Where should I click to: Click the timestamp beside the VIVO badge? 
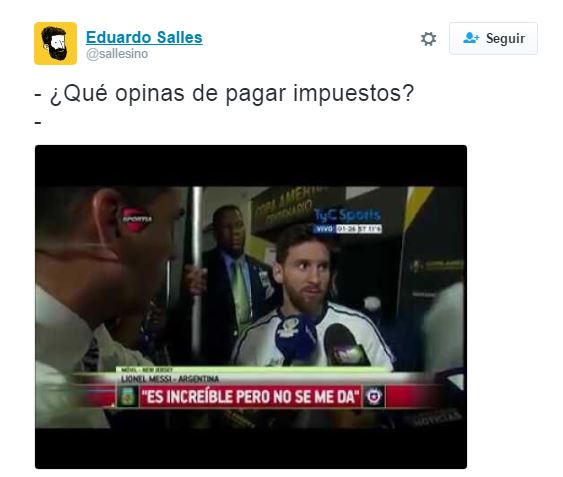click(x=358, y=229)
